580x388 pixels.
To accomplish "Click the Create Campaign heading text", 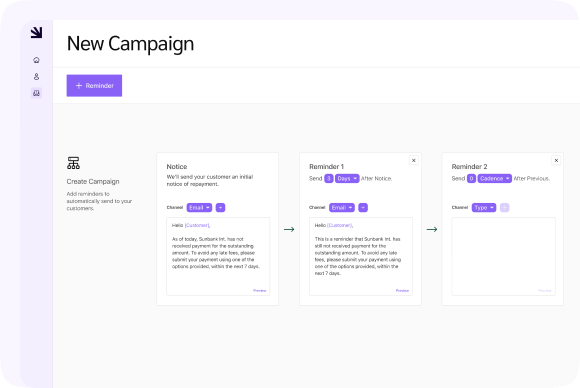I will click(93, 182).
